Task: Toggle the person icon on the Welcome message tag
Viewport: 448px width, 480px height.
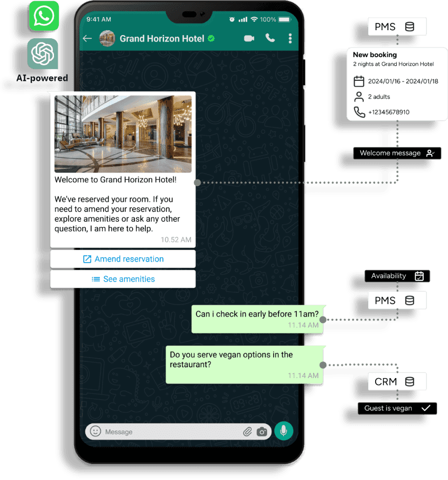Action: 430,153
